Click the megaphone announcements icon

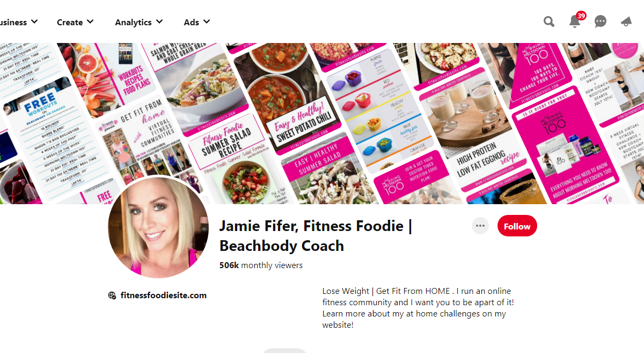(x=626, y=21)
